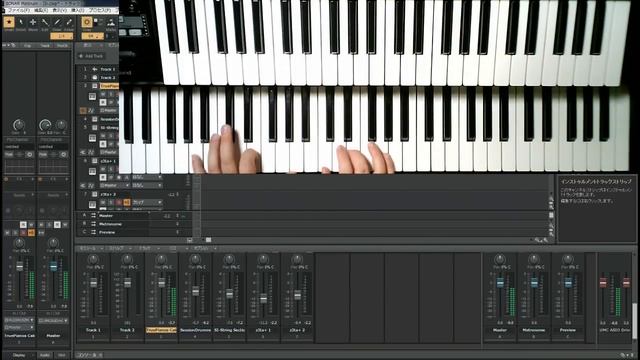640x360 pixels.
Task: Click the Audio button below inspector
Action: 45,355
